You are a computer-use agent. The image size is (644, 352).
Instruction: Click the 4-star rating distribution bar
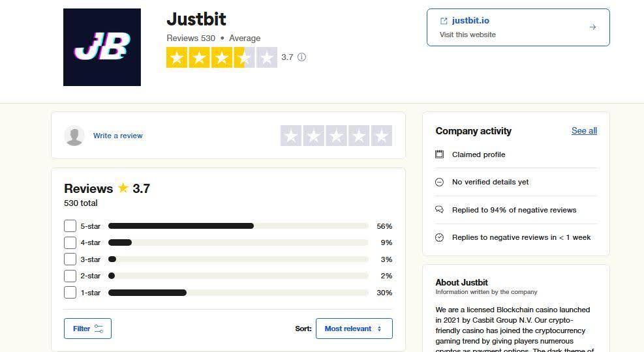[238, 242]
